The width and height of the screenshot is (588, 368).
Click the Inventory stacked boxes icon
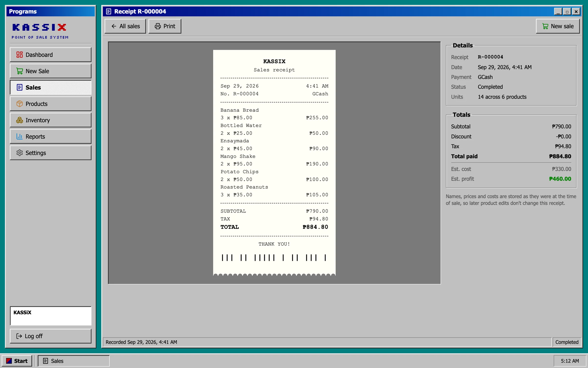tap(19, 120)
